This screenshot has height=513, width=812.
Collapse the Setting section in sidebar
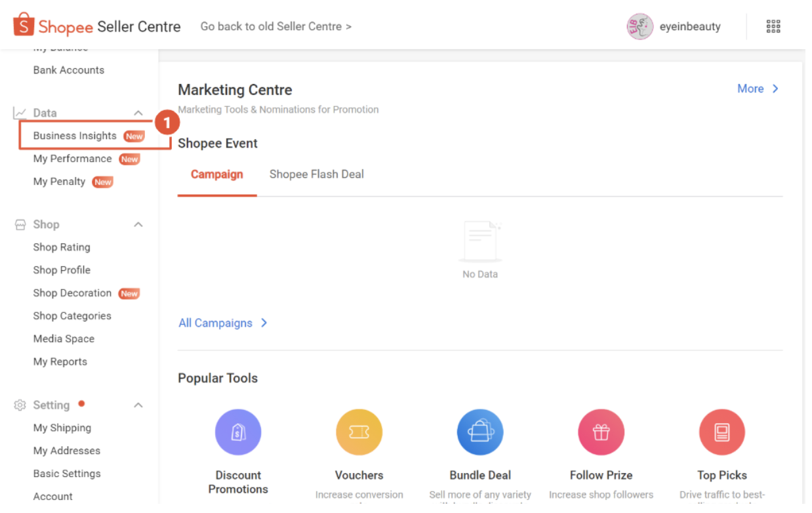coord(138,405)
